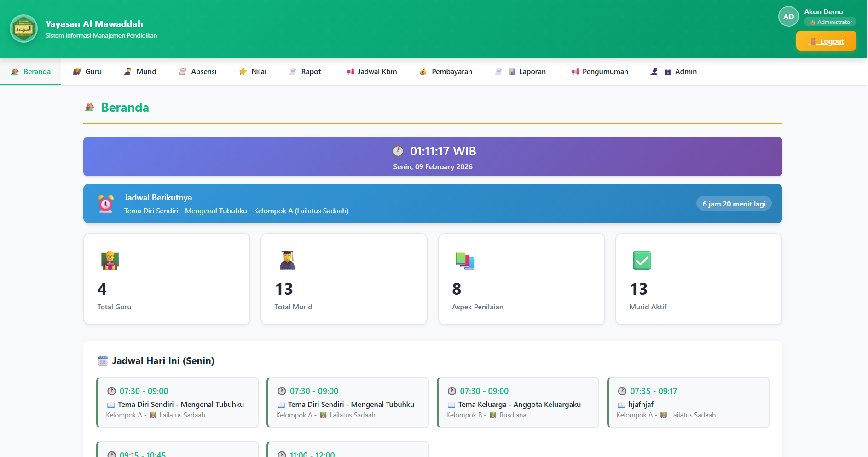The width and height of the screenshot is (868, 457).
Task: Click the bar chart icon beside Laporan
Action: pyautogui.click(x=512, y=72)
